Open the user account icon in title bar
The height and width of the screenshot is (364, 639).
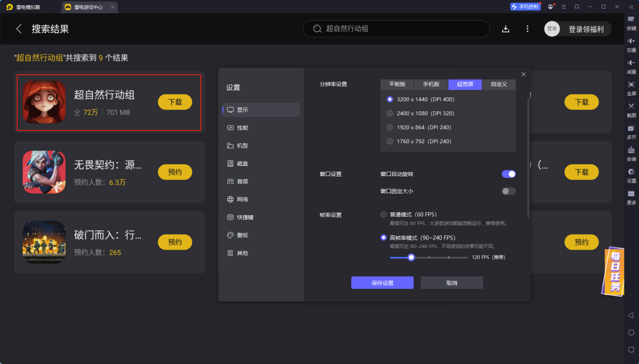coord(551,7)
